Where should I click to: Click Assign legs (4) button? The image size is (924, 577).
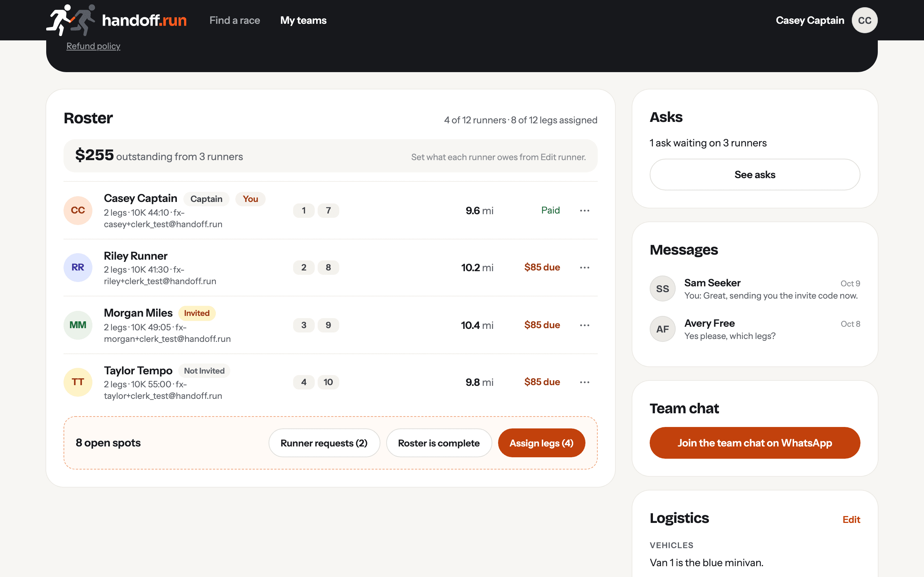pyautogui.click(x=541, y=443)
